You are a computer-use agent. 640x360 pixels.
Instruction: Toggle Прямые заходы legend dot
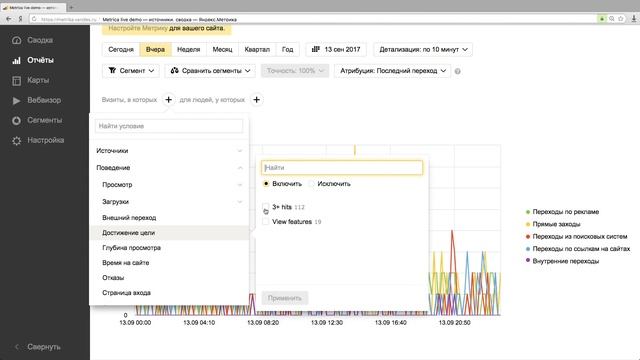point(528,224)
